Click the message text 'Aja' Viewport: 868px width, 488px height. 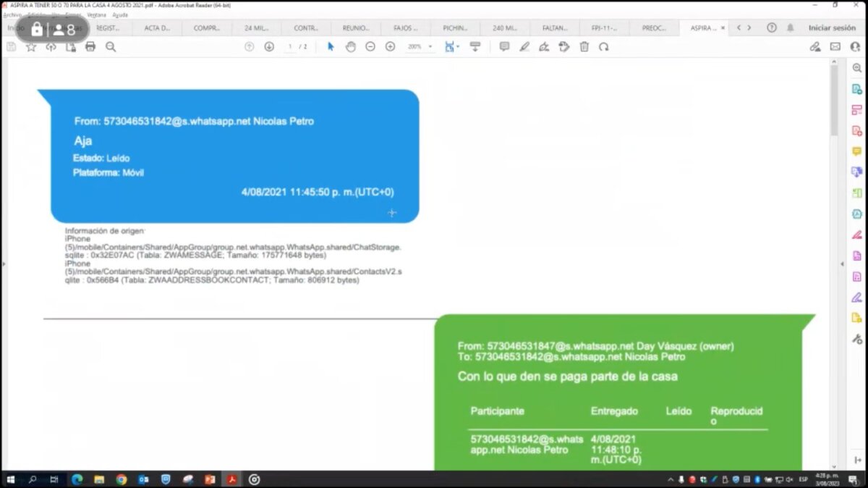82,140
